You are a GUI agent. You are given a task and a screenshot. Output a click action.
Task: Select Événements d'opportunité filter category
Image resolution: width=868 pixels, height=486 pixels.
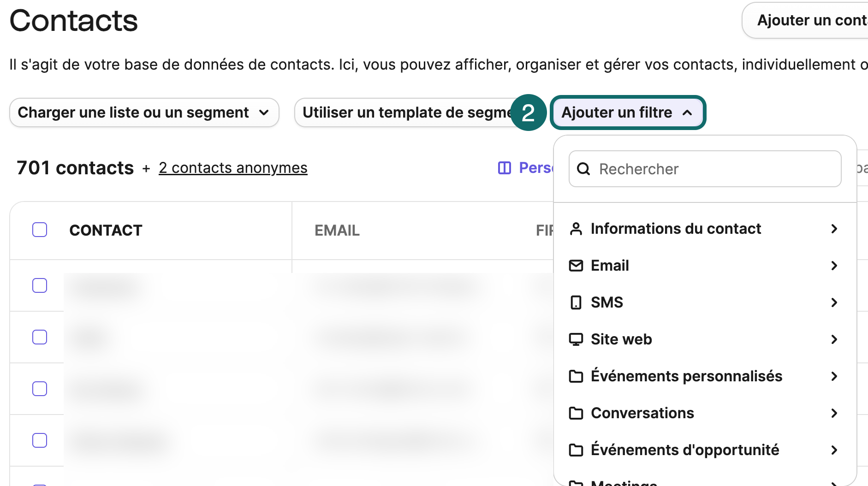coord(705,450)
